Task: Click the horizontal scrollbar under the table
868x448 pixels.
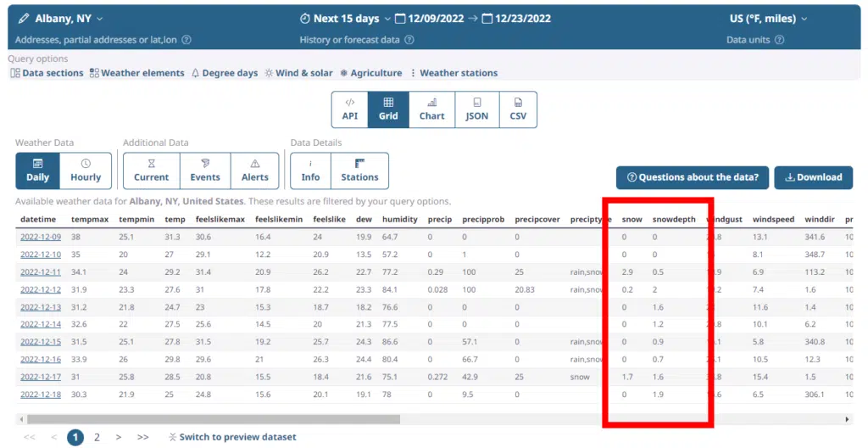Action: pyautogui.click(x=212, y=419)
